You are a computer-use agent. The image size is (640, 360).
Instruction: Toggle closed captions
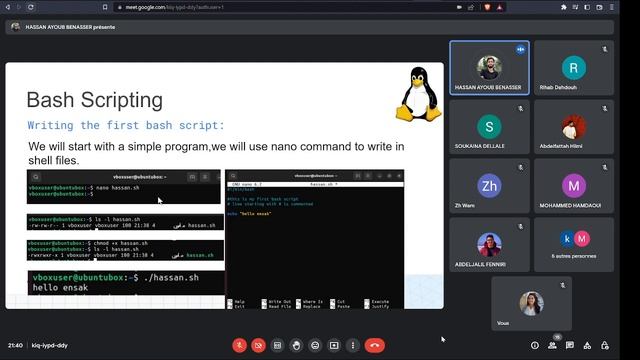(277, 345)
